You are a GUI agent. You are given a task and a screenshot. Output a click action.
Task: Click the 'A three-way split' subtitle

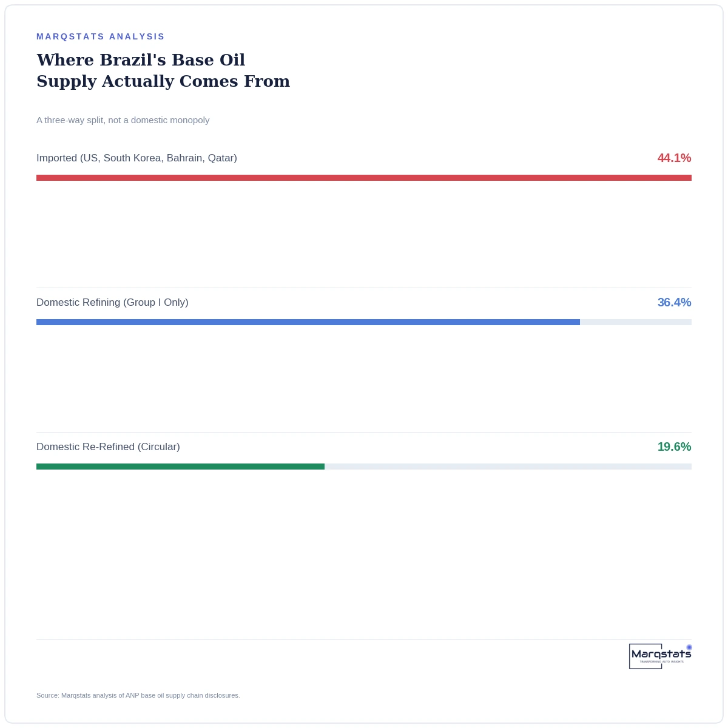pyautogui.click(x=123, y=120)
